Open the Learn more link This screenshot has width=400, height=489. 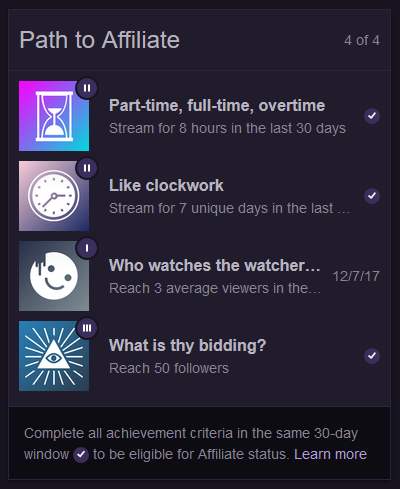(x=330, y=454)
